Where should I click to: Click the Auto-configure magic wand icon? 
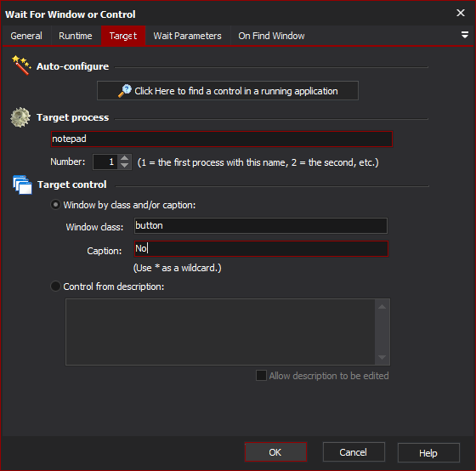coord(21,65)
